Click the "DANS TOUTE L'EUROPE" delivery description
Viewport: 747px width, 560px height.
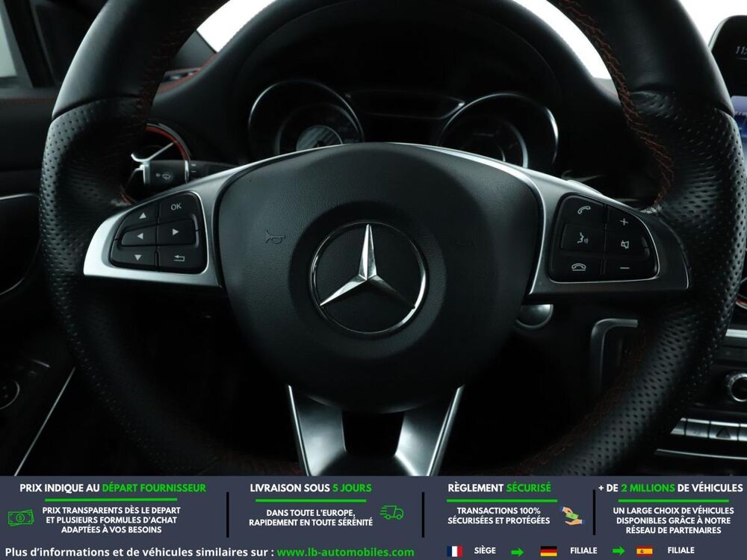[x=311, y=517]
